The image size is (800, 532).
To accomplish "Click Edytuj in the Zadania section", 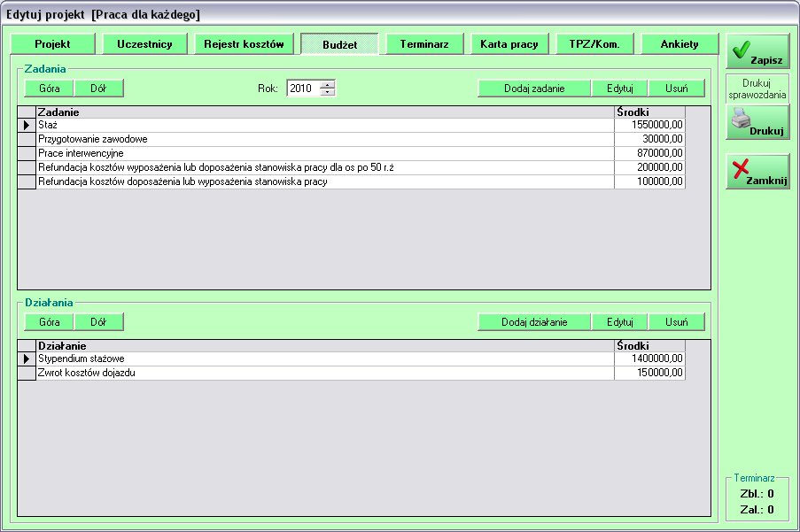I will click(x=619, y=89).
